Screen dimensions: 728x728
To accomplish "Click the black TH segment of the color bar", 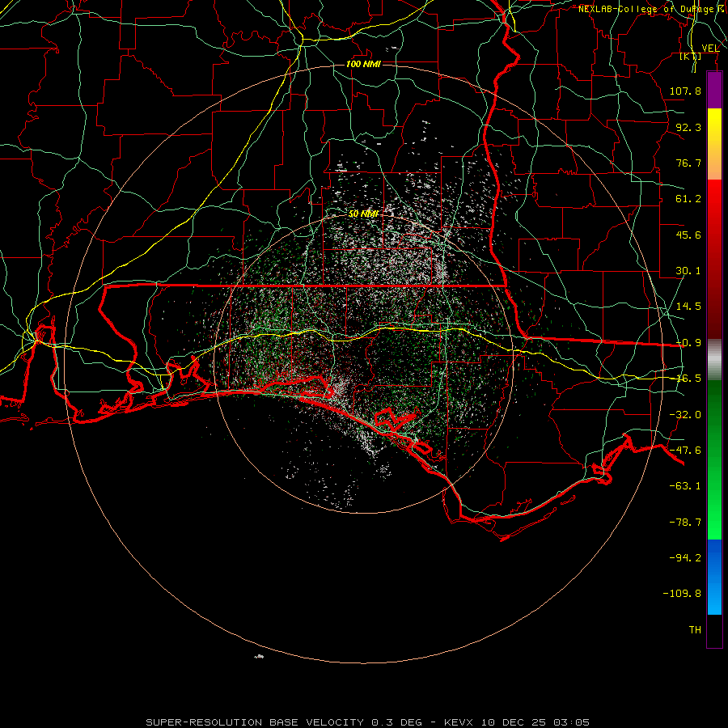I will pos(714,630).
